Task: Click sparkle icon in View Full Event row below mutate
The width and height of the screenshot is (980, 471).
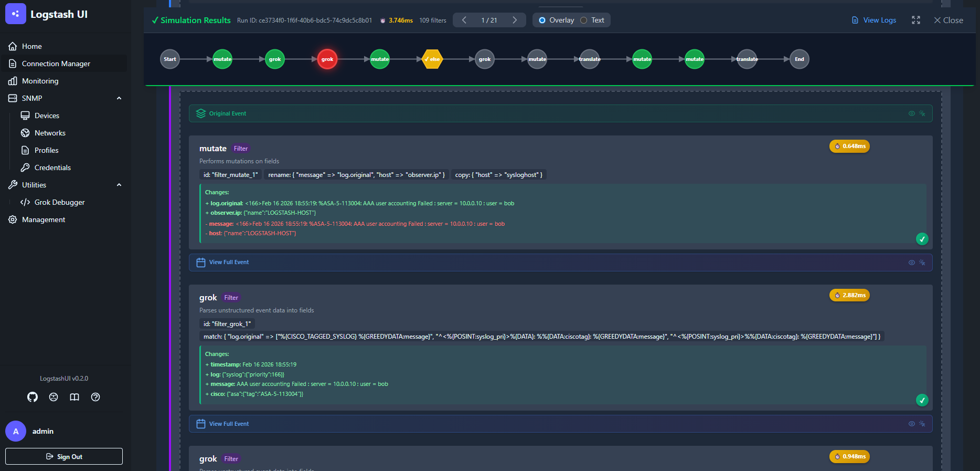Action: (x=922, y=263)
